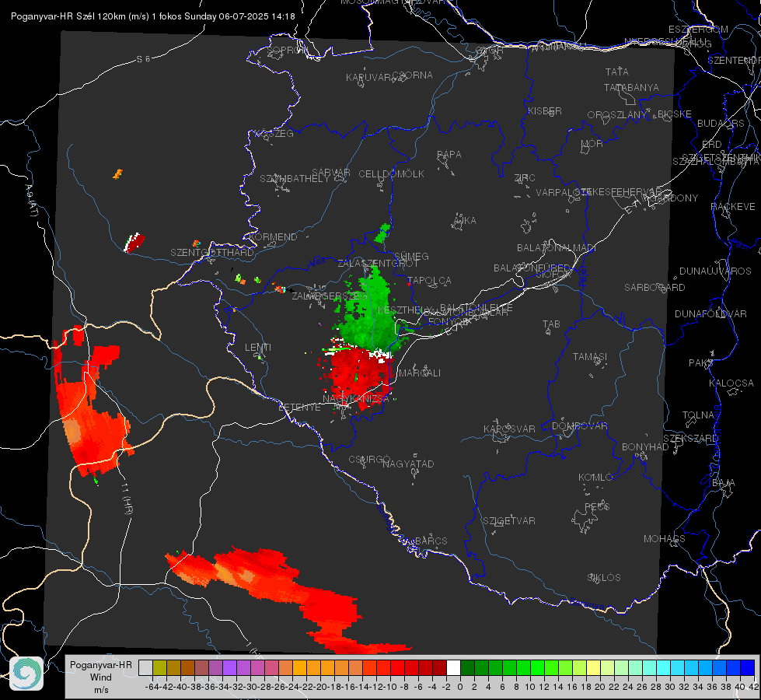Select the BONYHAD label

[645, 447]
